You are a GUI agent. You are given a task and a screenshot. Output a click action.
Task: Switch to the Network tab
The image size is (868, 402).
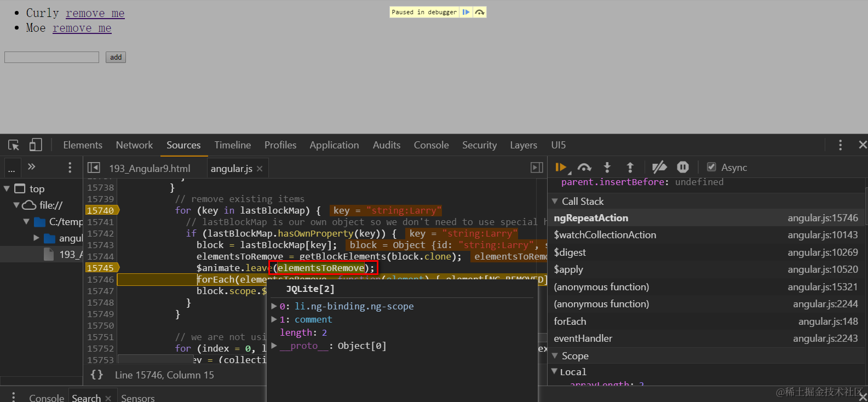pos(134,145)
